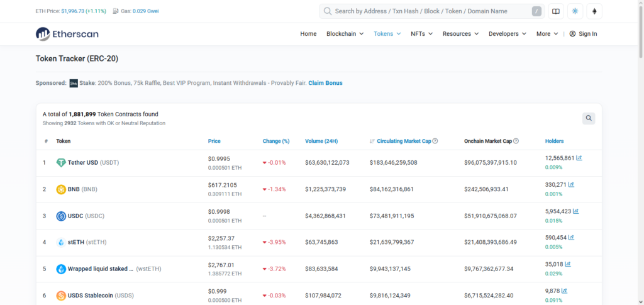Click the Stake sponsor logo
This screenshot has width=644, height=305.
click(74, 83)
